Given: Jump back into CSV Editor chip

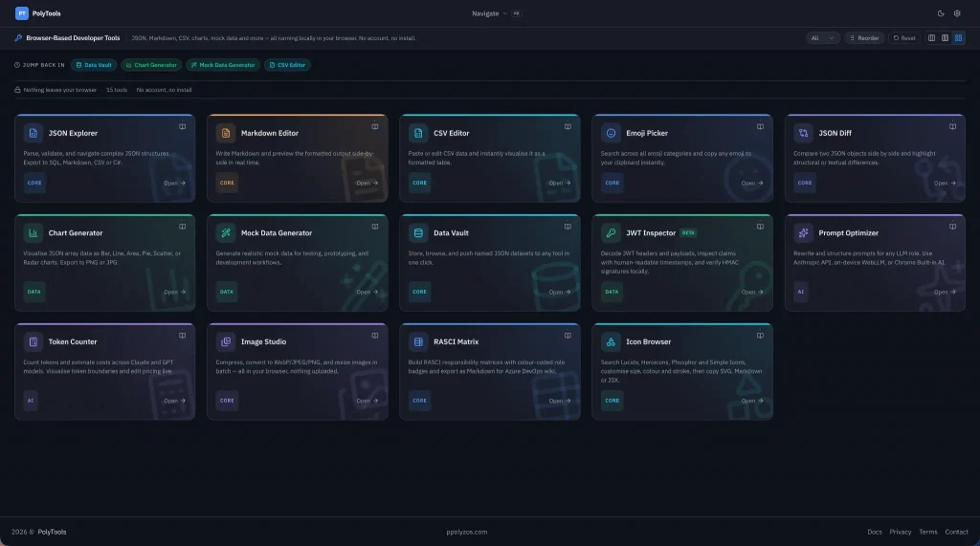Looking at the screenshot, I should pos(287,65).
